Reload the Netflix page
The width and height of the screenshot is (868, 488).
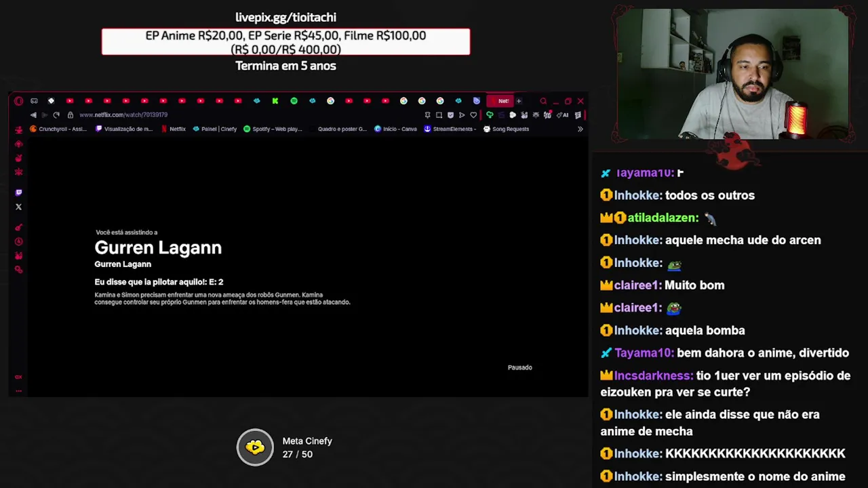pos(56,115)
